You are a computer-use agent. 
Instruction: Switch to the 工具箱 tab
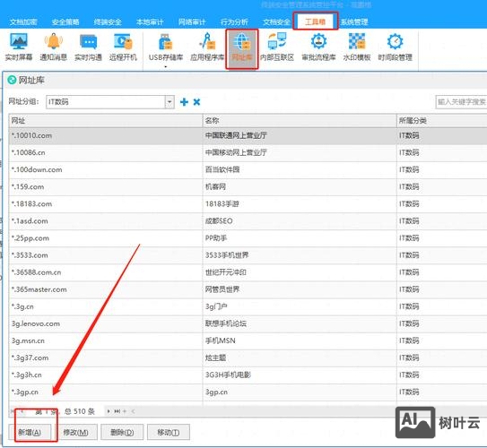pos(315,22)
